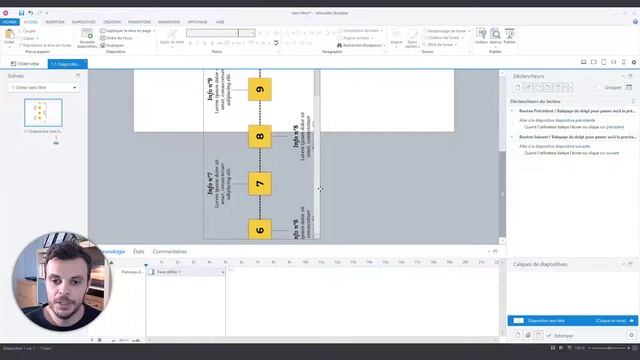
Task: Collapse Bouton Suivant trigger group
Action: coord(512,137)
